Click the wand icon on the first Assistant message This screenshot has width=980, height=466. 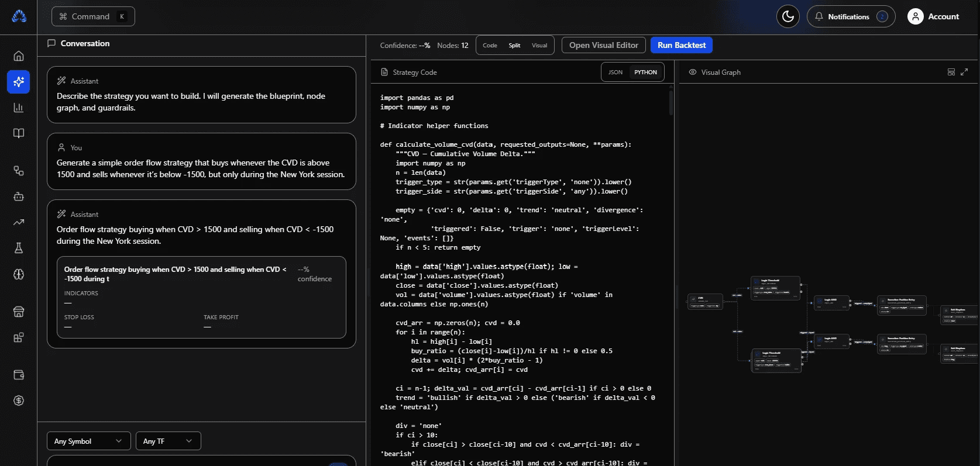point(61,81)
